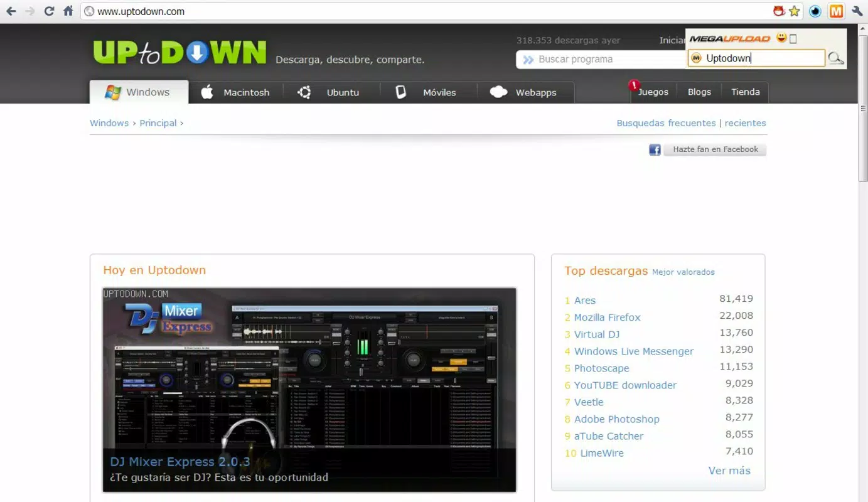This screenshot has height=502, width=868.
Task: Open Adobe Photoshop in top downloads
Action: 617,419
